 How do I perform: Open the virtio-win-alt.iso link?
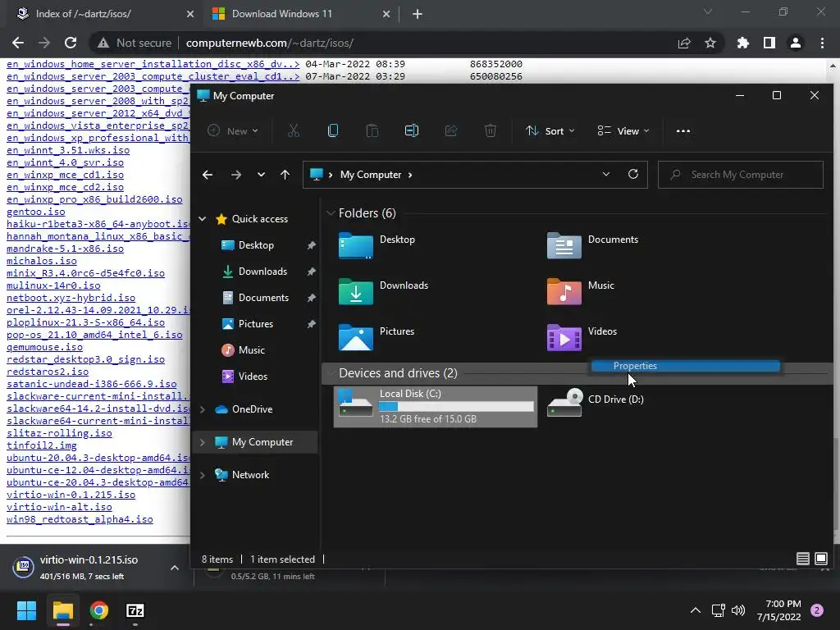59,507
